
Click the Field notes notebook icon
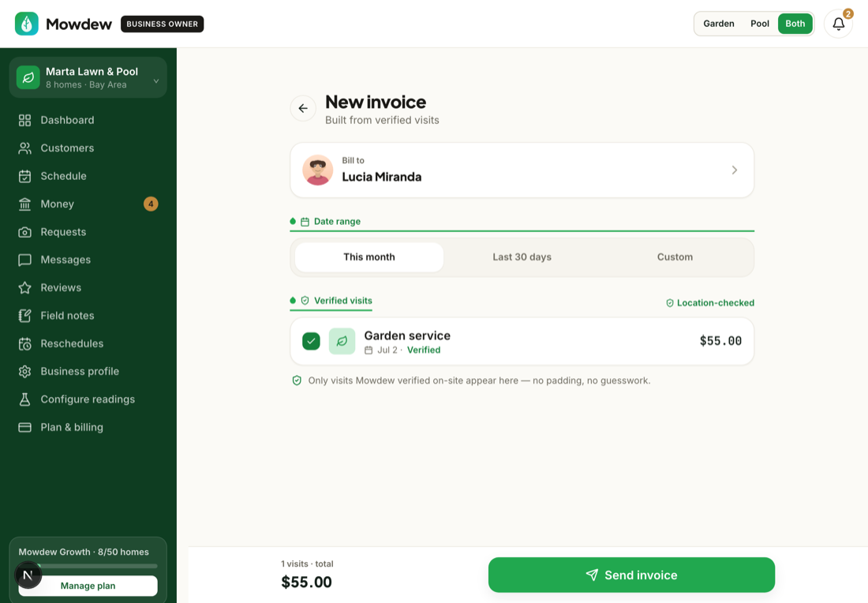point(25,316)
